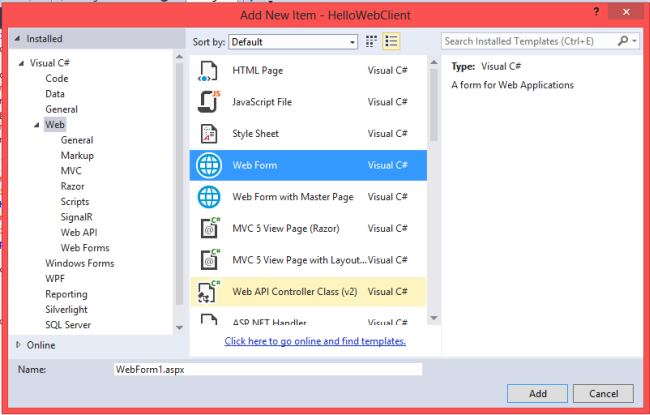Choose the Style Sheet template
This screenshot has width=650, height=415.
click(255, 133)
